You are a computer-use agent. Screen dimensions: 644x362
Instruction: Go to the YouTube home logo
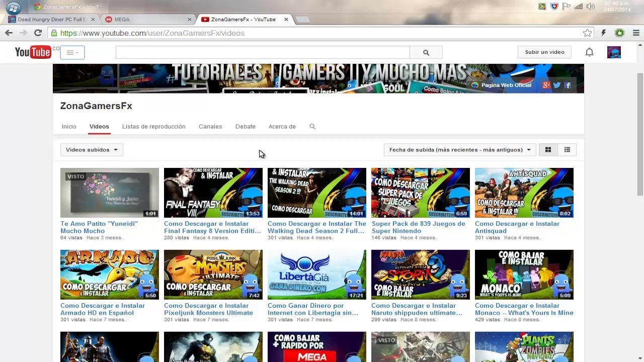(x=33, y=52)
